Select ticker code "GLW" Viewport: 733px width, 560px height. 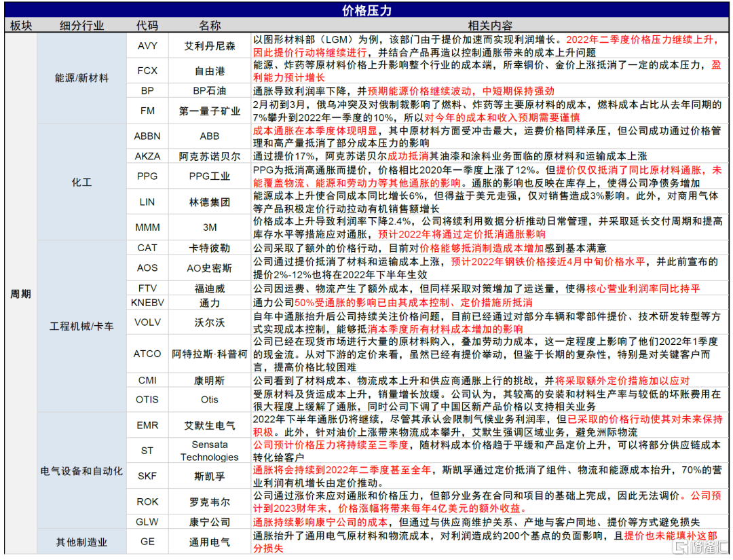pos(147,522)
